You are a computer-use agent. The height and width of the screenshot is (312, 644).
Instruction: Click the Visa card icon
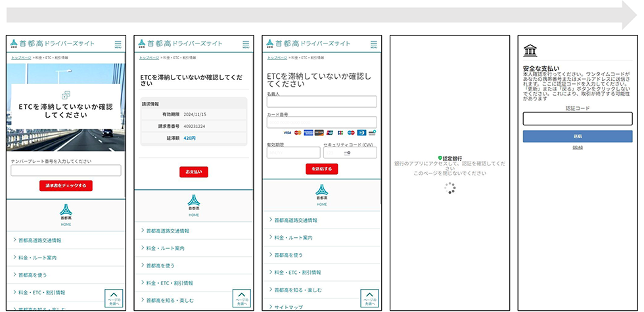point(287,133)
